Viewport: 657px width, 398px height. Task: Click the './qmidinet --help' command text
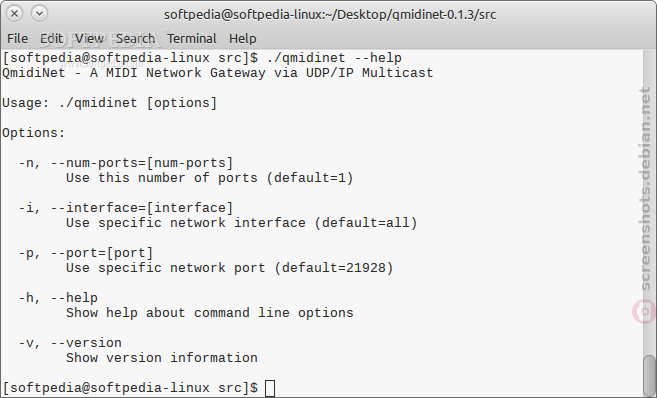(x=334, y=58)
